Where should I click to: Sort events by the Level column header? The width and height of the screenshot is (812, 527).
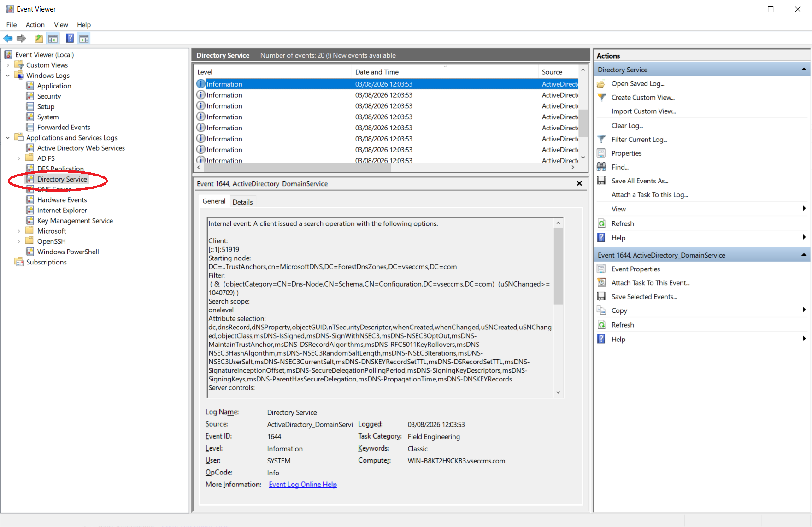click(x=273, y=72)
